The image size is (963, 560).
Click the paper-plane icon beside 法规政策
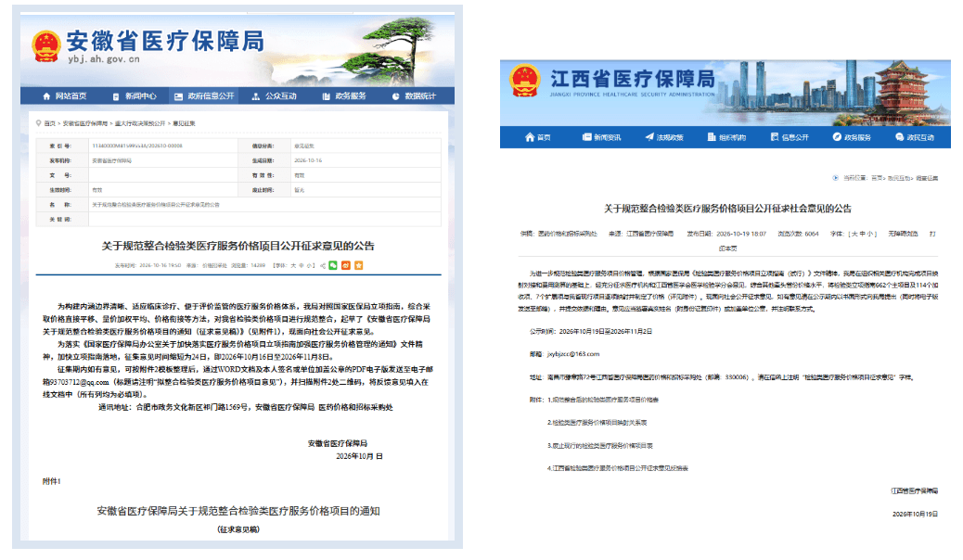coord(649,137)
